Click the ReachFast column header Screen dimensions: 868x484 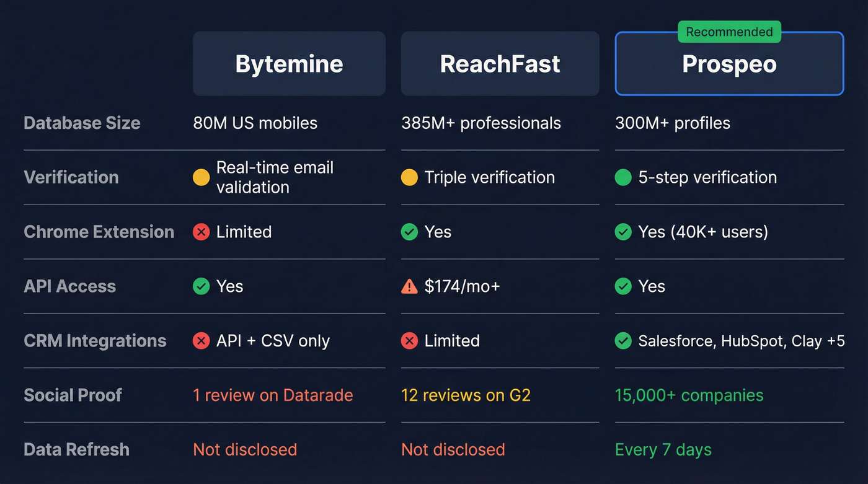pyautogui.click(x=500, y=64)
